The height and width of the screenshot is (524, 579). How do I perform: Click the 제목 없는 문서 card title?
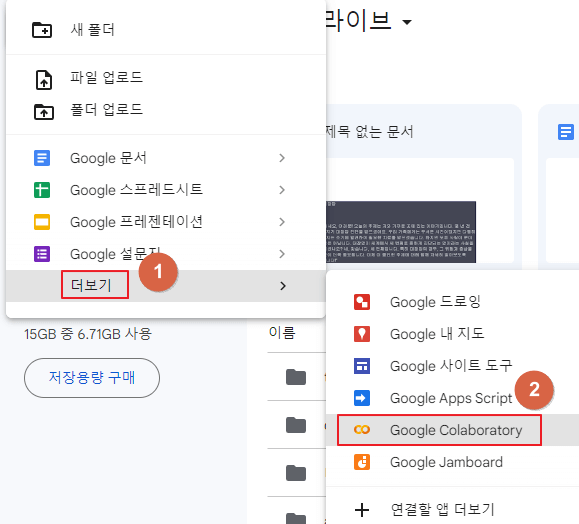pos(369,132)
